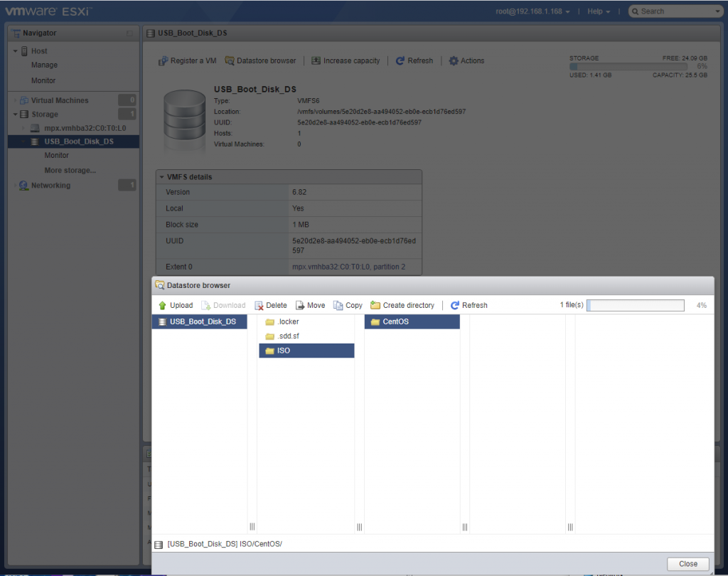This screenshot has height=576, width=728.
Task: Click Increase capacity in the toolbar
Action: point(346,61)
